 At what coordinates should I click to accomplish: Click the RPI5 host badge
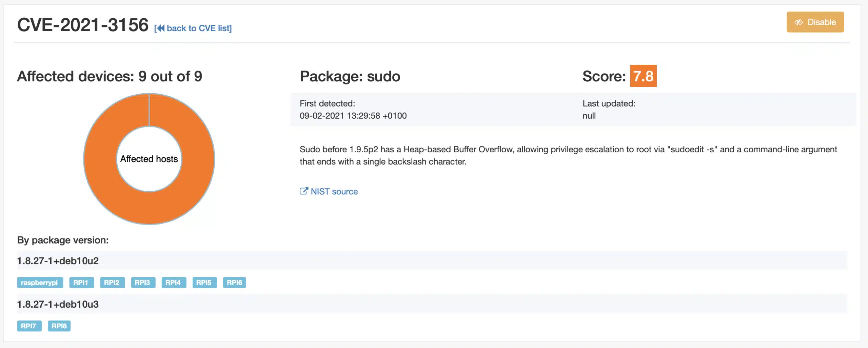(x=204, y=283)
